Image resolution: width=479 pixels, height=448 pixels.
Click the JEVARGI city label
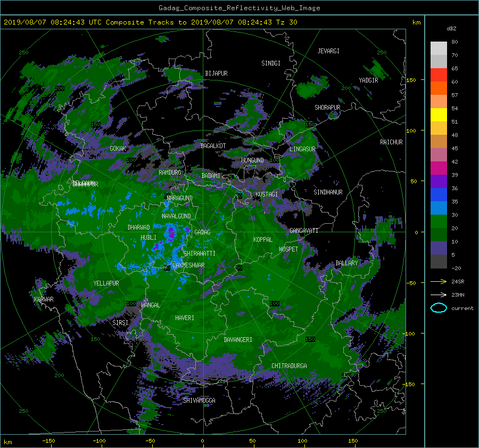pyautogui.click(x=328, y=51)
